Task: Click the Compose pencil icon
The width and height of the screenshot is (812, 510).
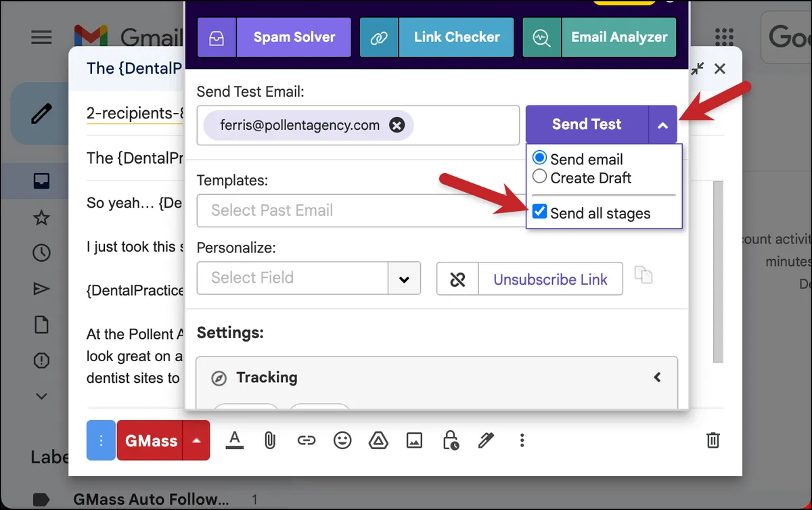Action: pyautogui.click(x=41, y=113)
